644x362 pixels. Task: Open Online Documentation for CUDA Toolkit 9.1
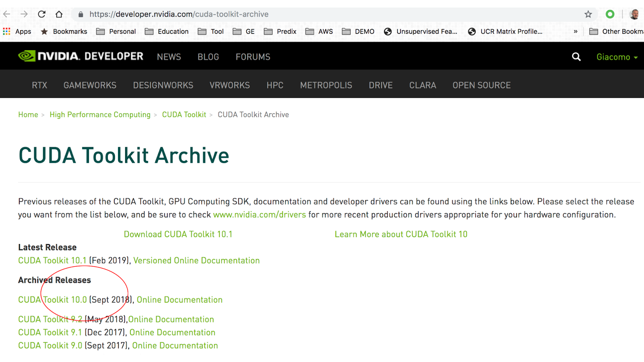pos(172,333)
